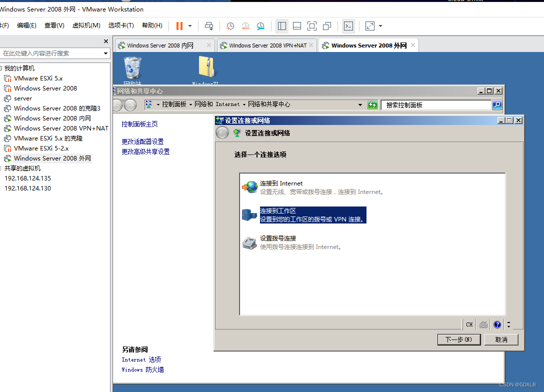Viewport: 544px width, 392px height.
Task: Close the library panel
Action: point(106,41)
